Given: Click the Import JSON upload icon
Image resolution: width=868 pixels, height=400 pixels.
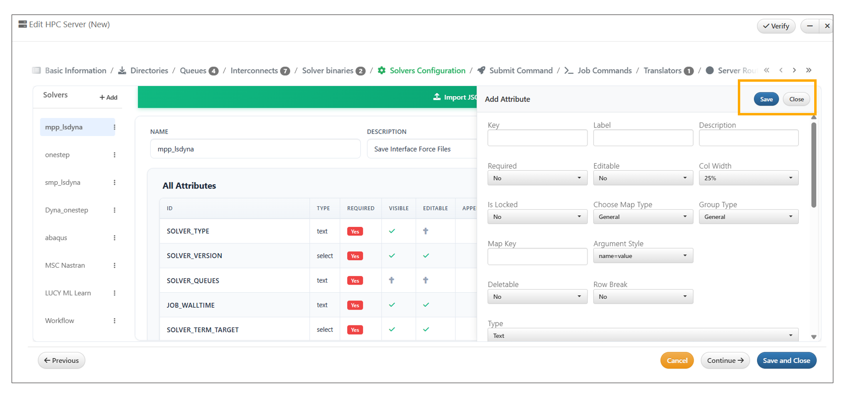Looking at the screenshot, I should 437,97.
